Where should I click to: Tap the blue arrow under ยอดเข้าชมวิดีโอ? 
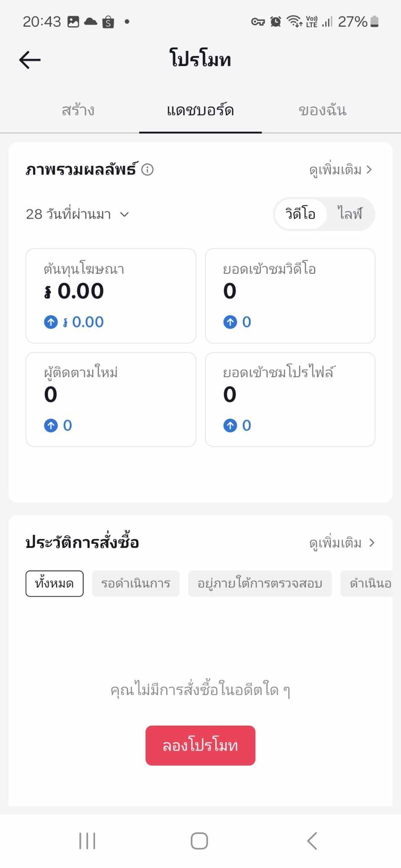click(230, 322)
